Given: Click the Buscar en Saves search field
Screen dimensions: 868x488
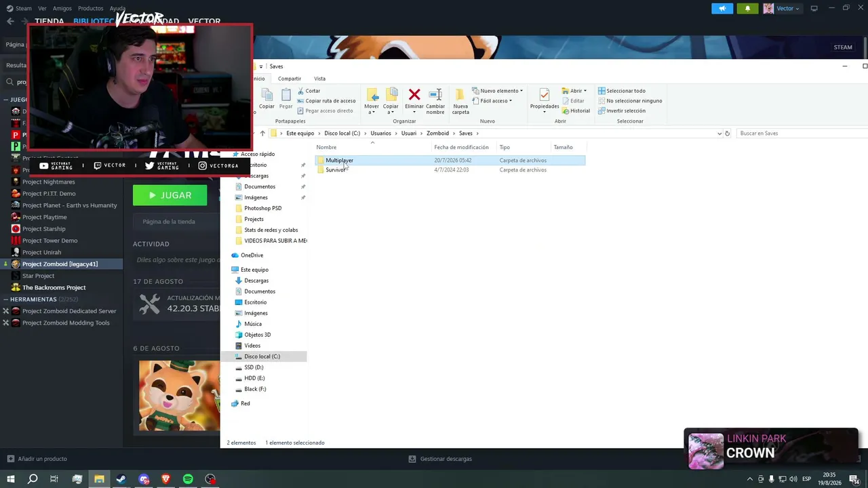Looking at the screenshot, I should 802,134.
